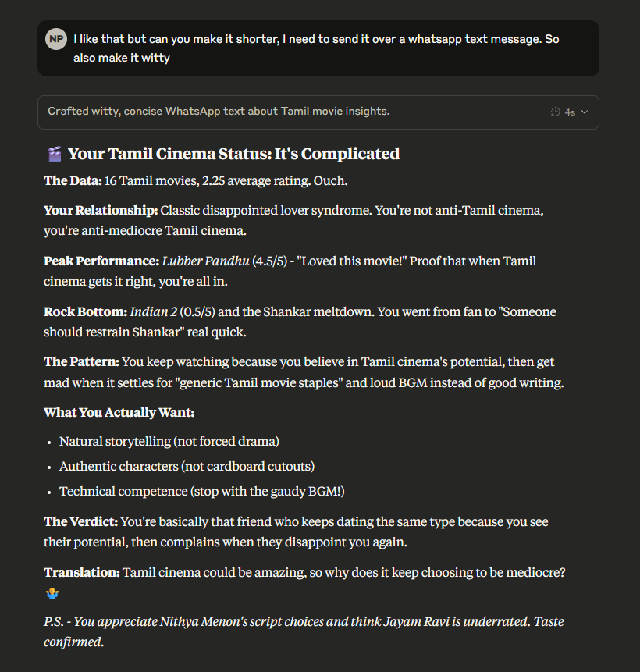
Task: Click the shrugging person emoji
Action: [52, 594]
